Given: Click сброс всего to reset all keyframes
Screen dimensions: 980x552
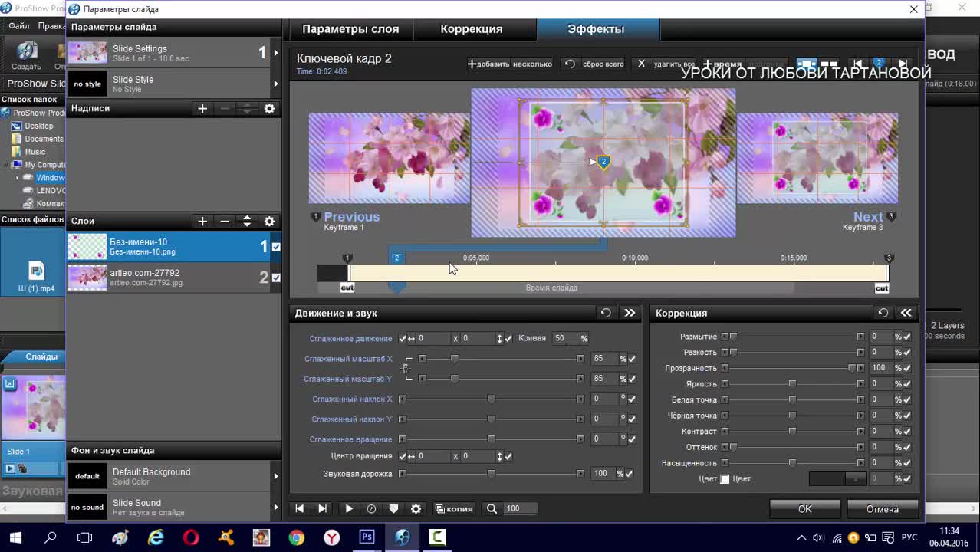Looking at the screenshot, I should click(594, 64).
